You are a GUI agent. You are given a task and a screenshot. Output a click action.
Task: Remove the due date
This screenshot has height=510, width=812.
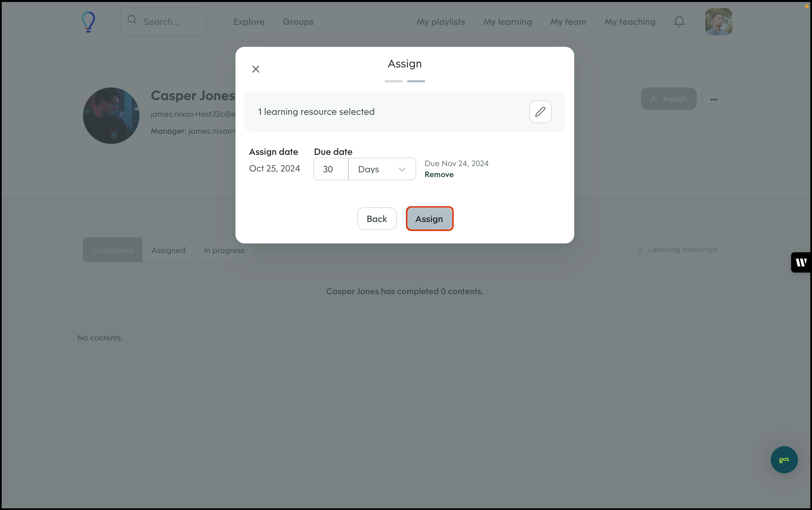(x=439, y=175)
